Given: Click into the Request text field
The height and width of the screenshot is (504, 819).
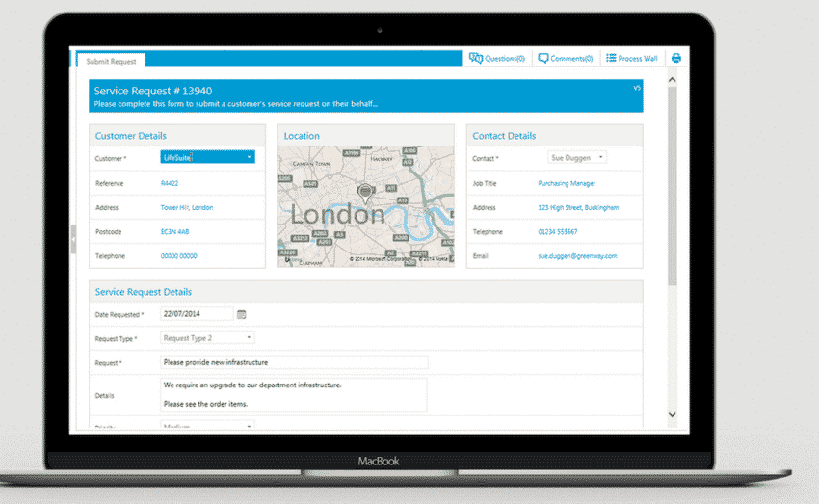Looking at the screenshot, I should [x=293, y=362].
